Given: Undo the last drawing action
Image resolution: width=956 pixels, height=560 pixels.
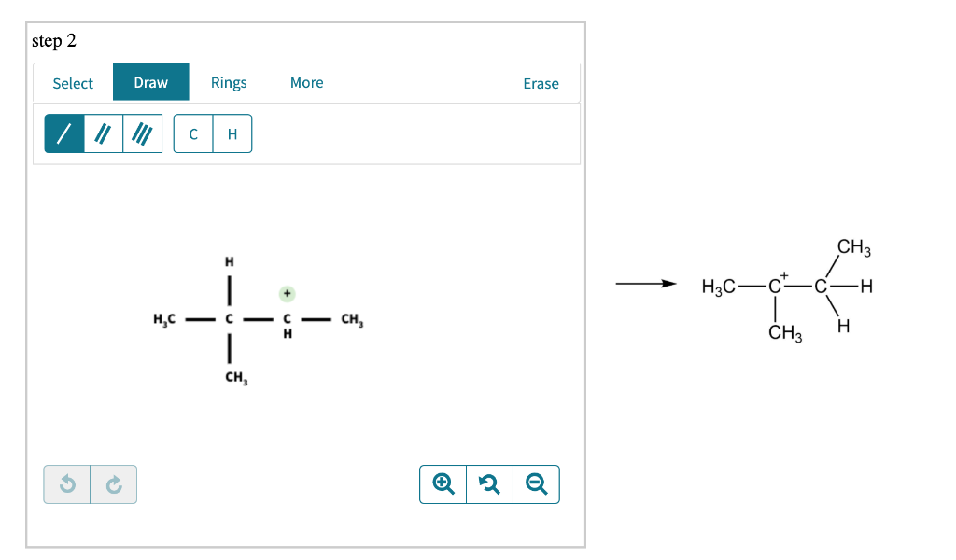Looking at the screenshot, I should pyautogui.click(x=66, y=483).
